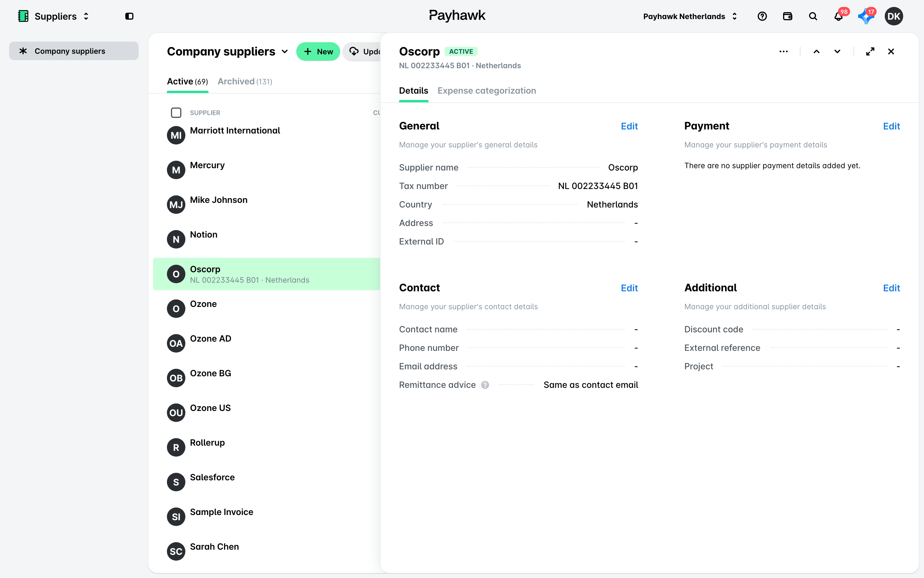The image size is (924, 578).
Task: Click the search magnifier icon
Action: [813, 16]
